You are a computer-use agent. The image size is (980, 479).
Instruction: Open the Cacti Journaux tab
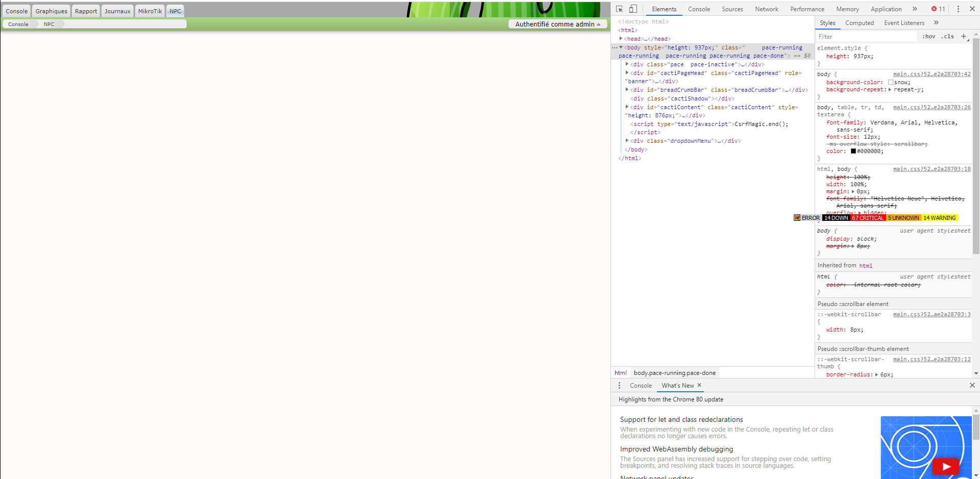[117, 11]
